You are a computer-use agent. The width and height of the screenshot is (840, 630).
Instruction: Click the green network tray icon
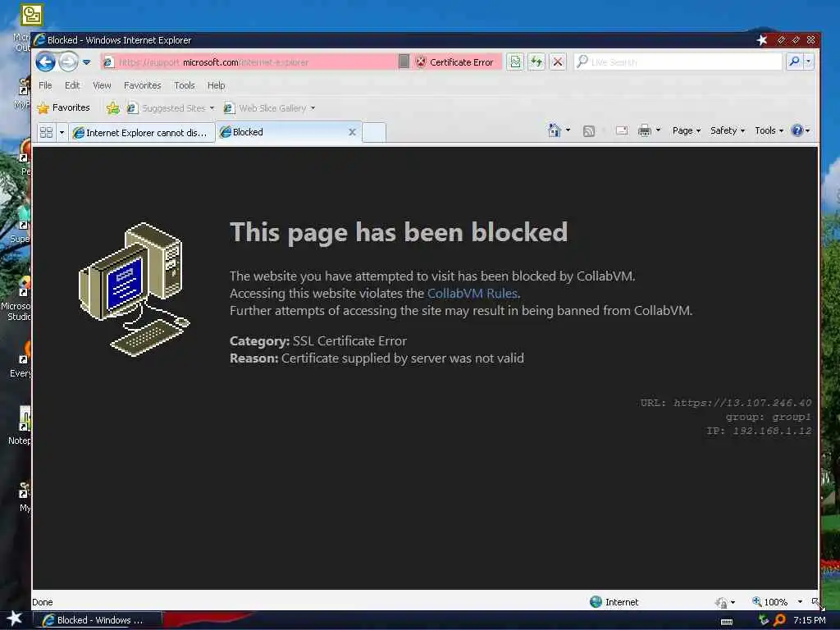click(764, 620)
